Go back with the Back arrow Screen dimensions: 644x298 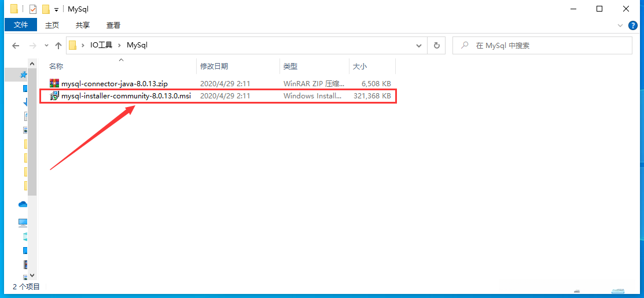coord(16,46)
